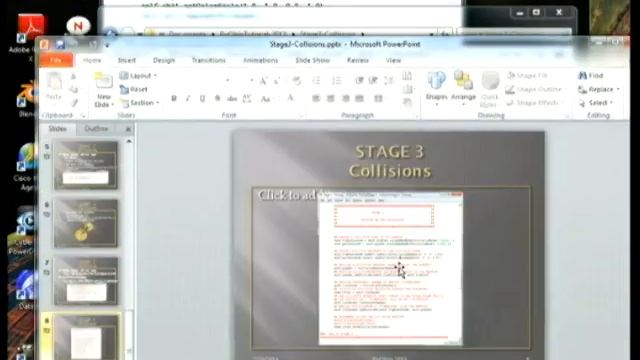The height and width of the screenshot is (360, 640).
Task: Click the Decrease Font Size icon
Action: click(x=277, y=81)
